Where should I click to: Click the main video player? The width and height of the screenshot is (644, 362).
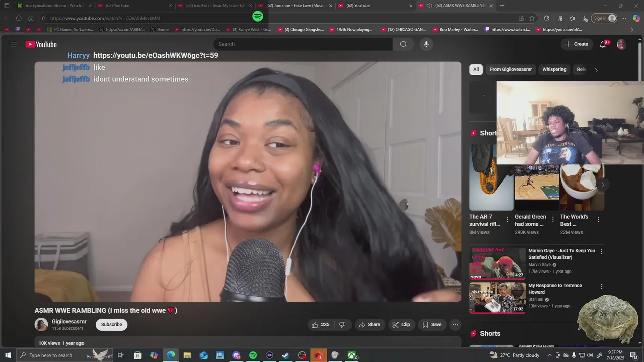(x=248, y=182)
